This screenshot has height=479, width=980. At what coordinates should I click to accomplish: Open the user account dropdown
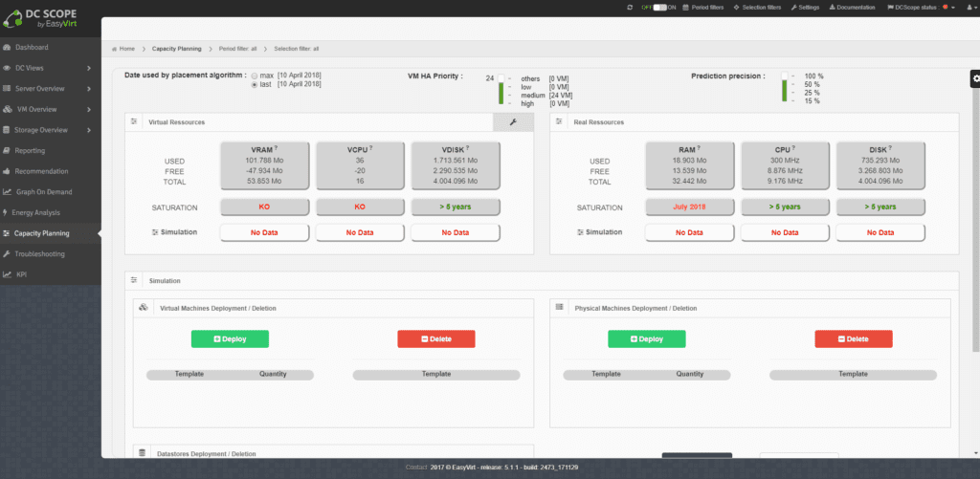[970, 8]
